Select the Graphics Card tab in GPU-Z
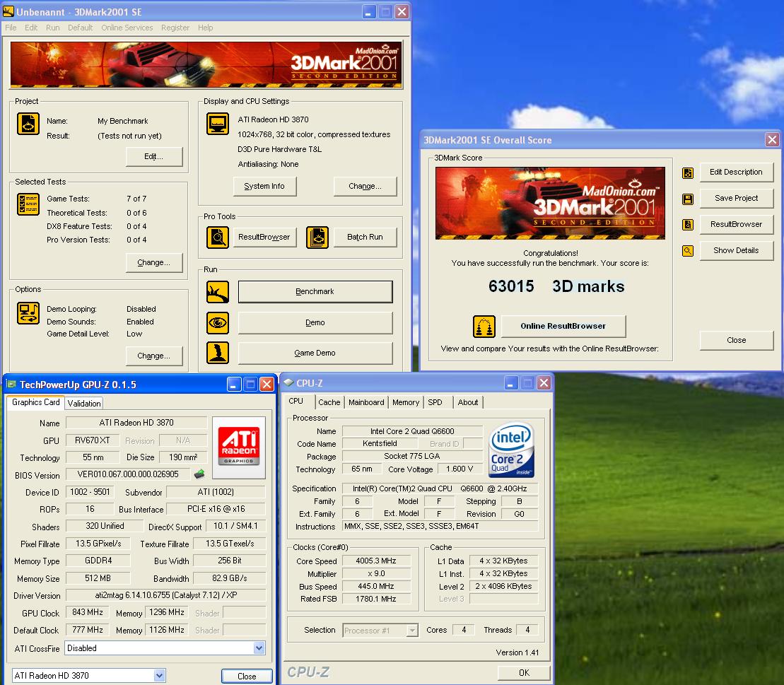784x685 pixels. tap(35, 402)
